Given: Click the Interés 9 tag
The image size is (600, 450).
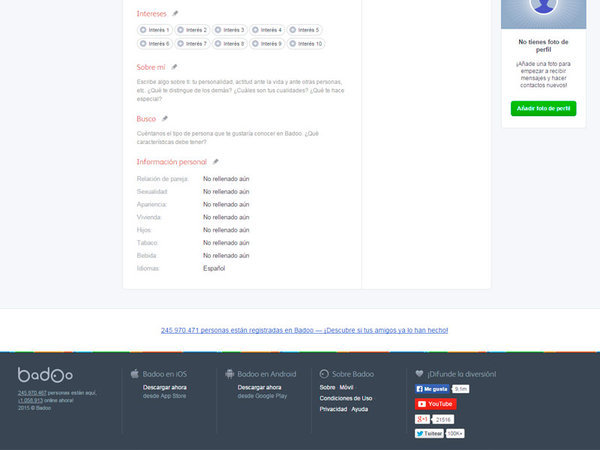Looking at the screenshot, I should [267, 44].
